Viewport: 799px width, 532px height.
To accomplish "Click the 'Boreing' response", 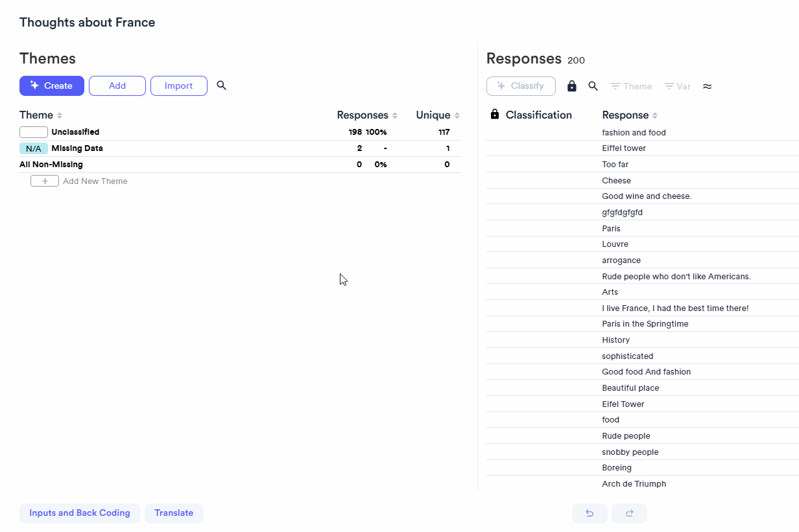I will click(616, 468).
